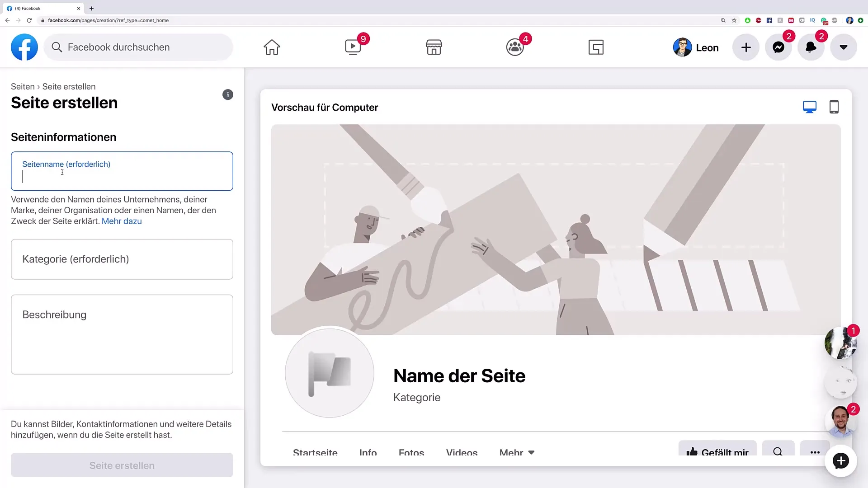868x488 pixels.
Task: Click Mehr dazu link for page name tips
Action: coord(122,221)
